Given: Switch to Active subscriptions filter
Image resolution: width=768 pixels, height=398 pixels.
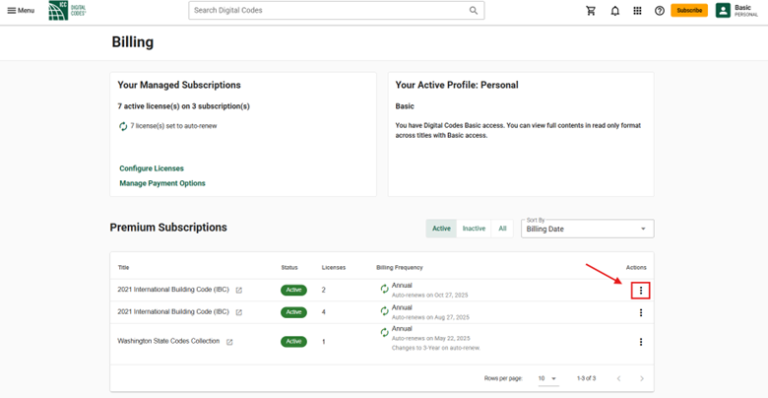Looking at the screenshot, I should pos(441,229).
